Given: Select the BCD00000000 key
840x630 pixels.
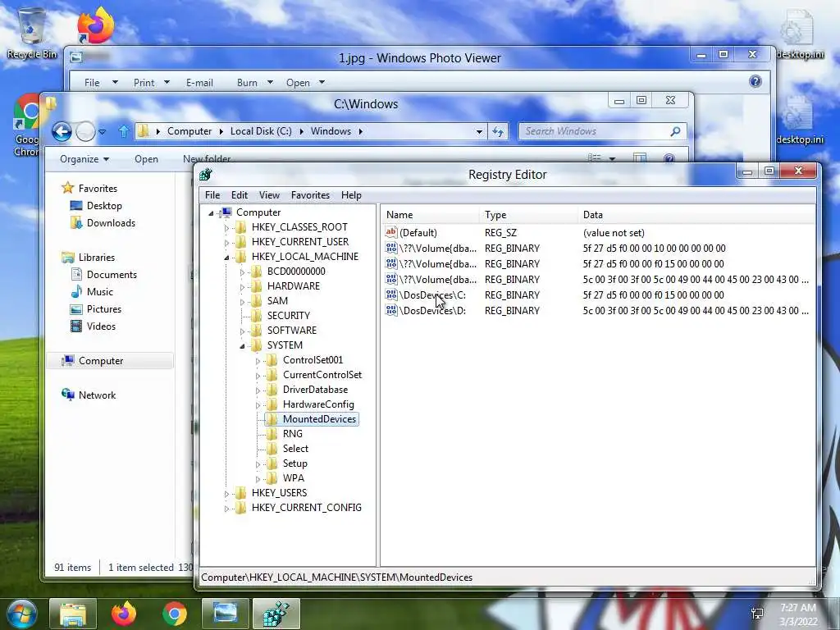Looking at the screenshot, I should 296,272.
